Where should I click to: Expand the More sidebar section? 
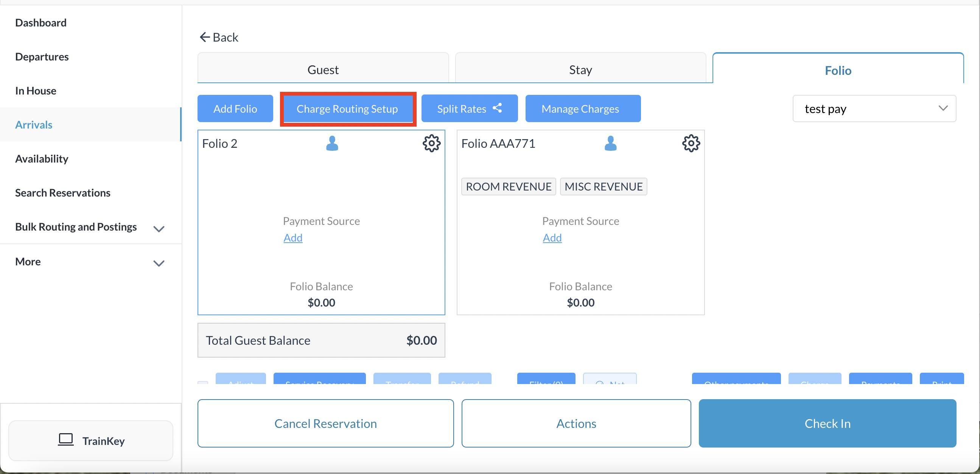click(x=159, y=263)
